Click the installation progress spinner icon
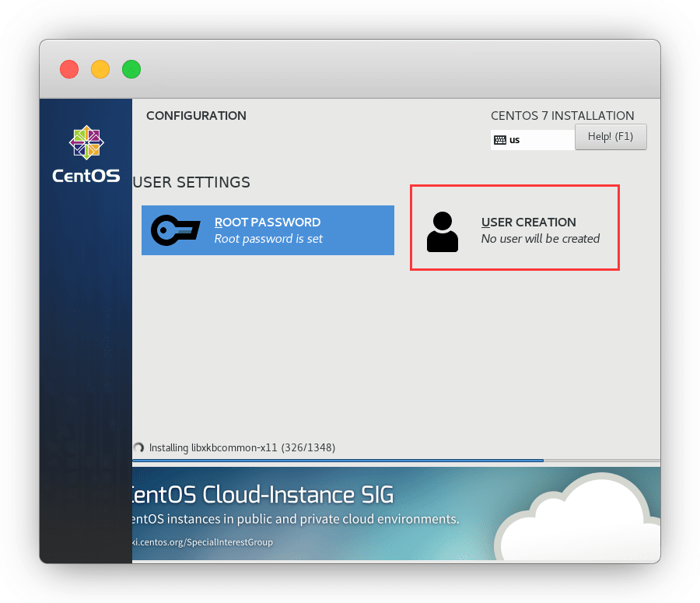Screen dimensions: 700x603 138,447
